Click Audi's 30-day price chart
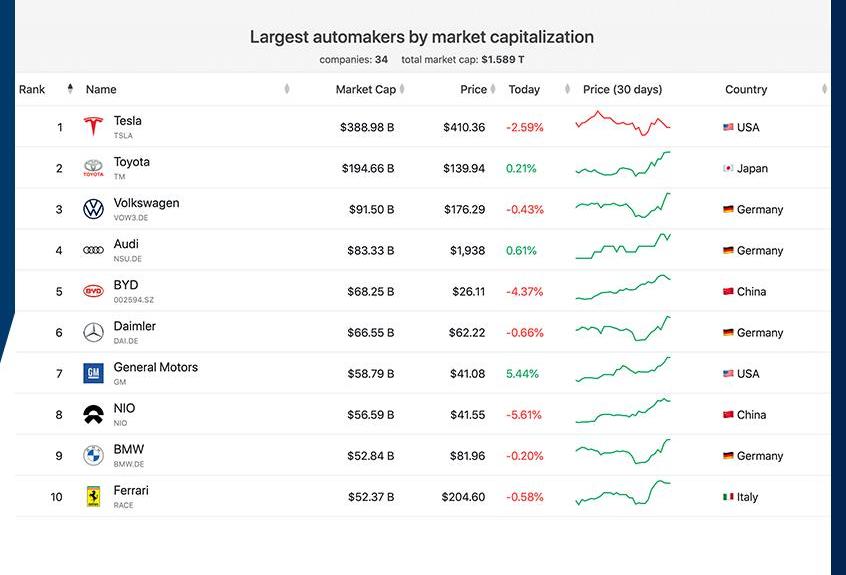The height and width of the screenshot is (575, 846). pos(623,247)
